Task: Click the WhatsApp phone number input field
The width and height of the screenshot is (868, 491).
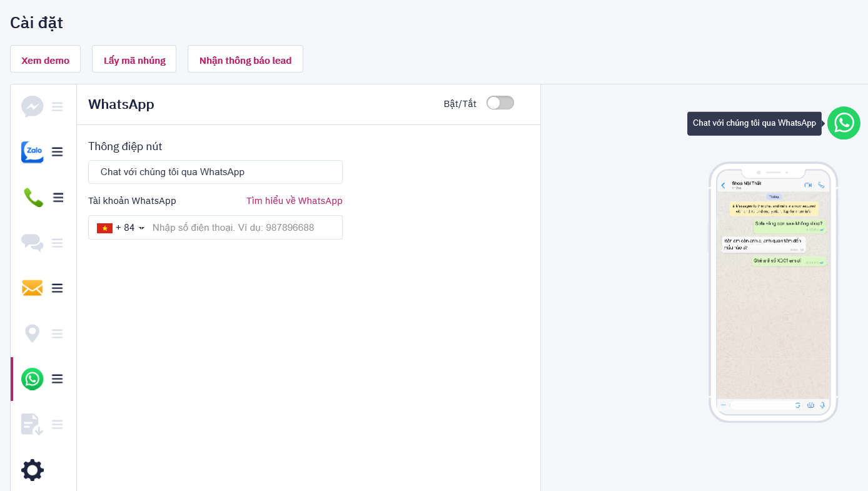Action: pyautogui.click(x=244, y=228)
